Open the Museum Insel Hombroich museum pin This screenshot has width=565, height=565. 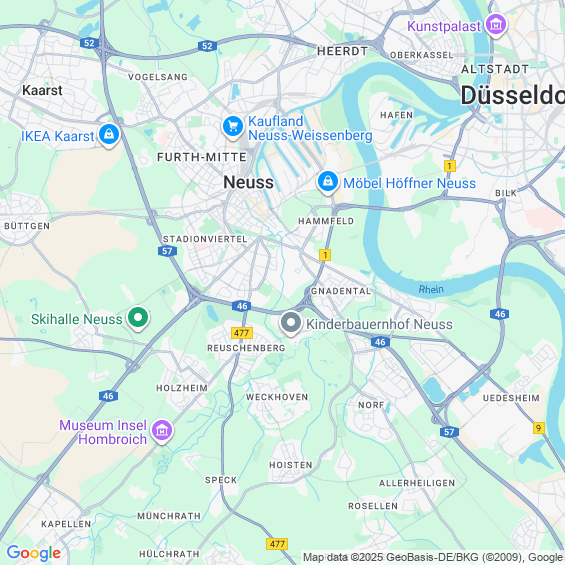click(162, 431)
